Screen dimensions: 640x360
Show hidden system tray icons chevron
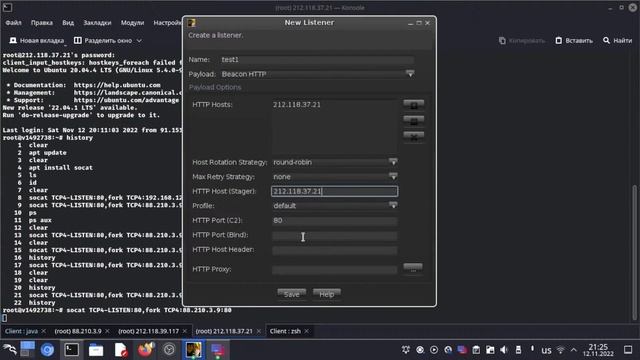574,350
